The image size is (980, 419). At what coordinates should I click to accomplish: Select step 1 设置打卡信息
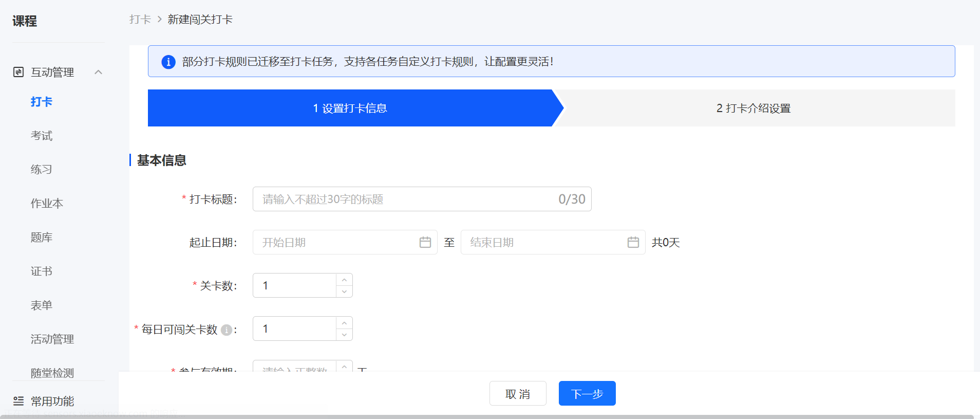pos(350,108)
